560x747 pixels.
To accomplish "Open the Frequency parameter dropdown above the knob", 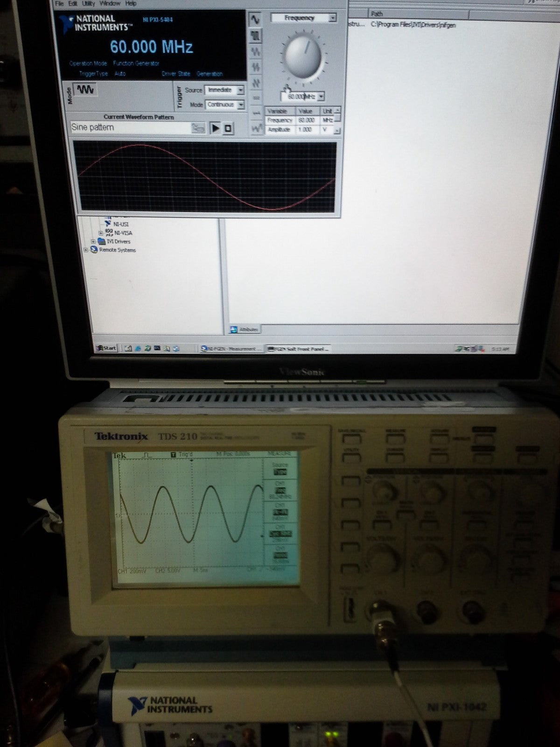I will coord(332,18).
